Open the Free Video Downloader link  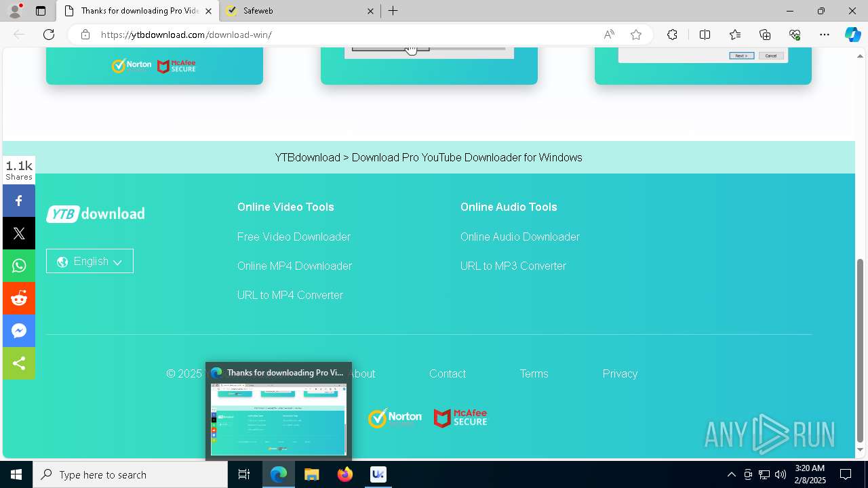(294, 237)
